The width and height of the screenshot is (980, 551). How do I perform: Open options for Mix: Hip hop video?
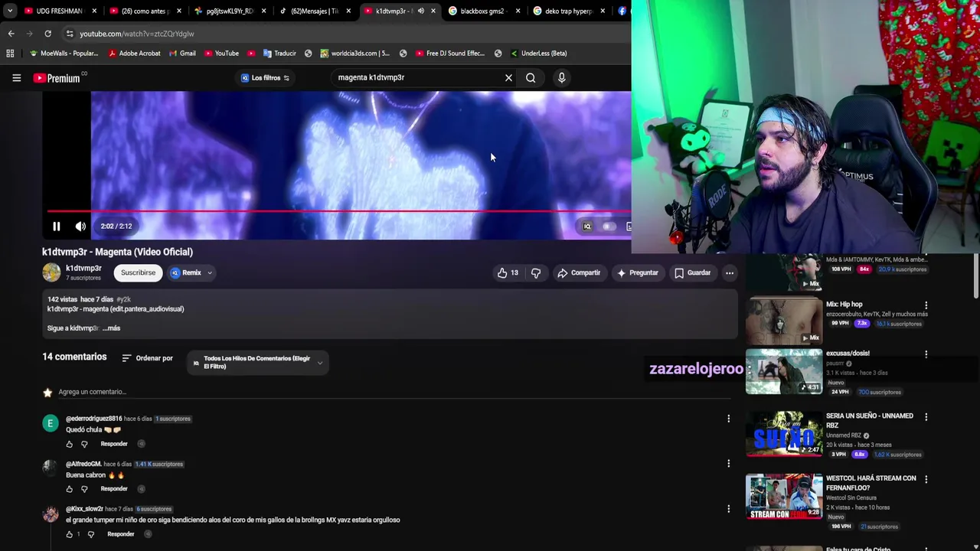point(926,305)
